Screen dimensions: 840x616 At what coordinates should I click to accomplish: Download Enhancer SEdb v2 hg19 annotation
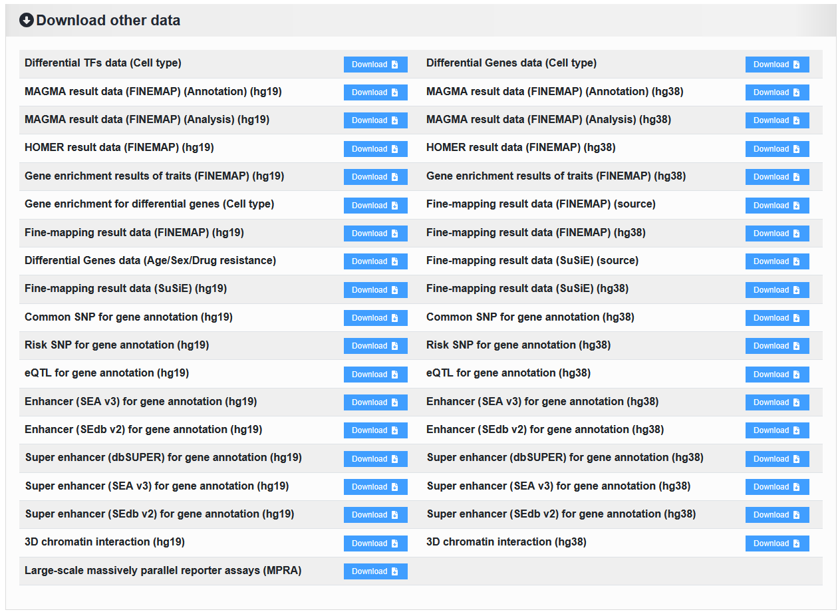(x=376, y=430)
